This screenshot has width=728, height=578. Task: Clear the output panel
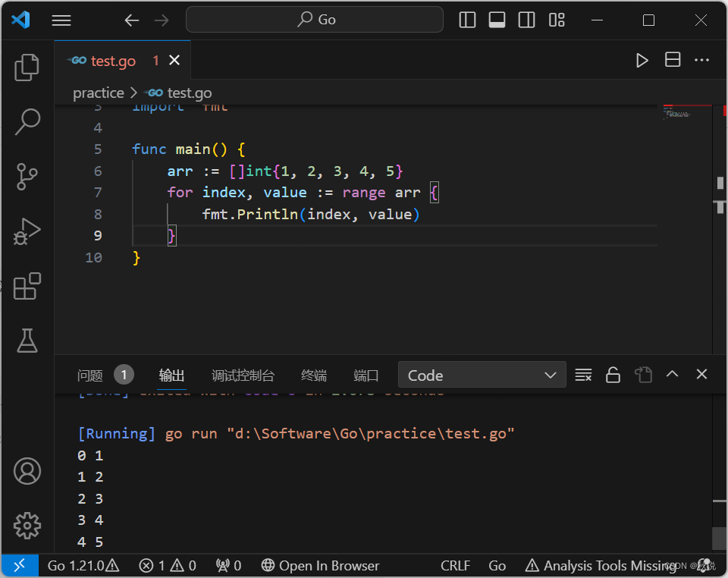point(583,375)
